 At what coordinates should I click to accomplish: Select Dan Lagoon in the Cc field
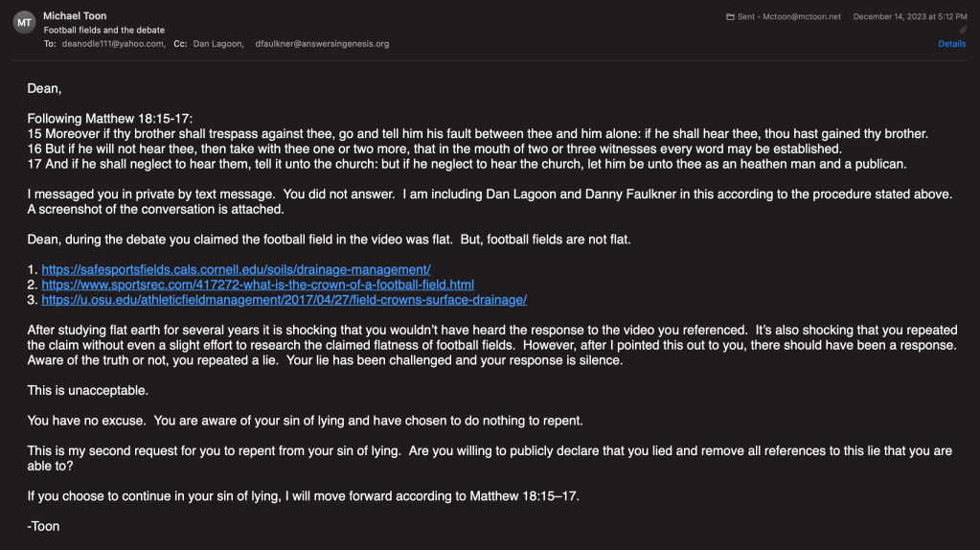[x=217, y=44]
